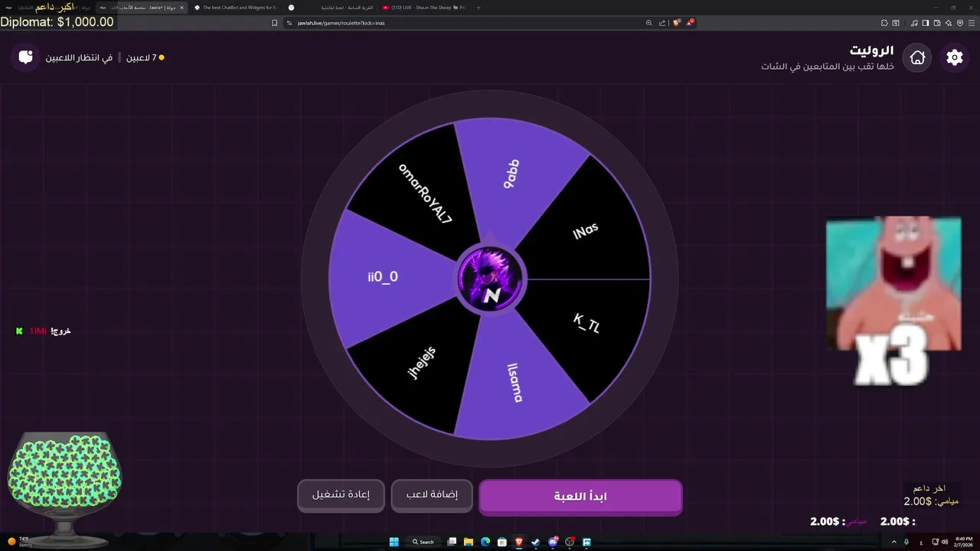The height and width of the screenshot is (551, 980).
Task: Click the center avatar of the wheel
Action: coord(490,279)
